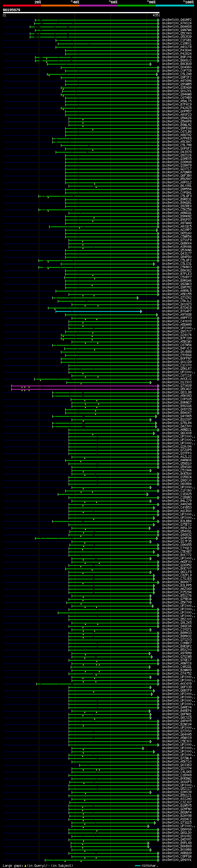Screen dimensions: 197x868
Task: Select the UniRef100_Q940V1 label
Action: click(177, 860)
